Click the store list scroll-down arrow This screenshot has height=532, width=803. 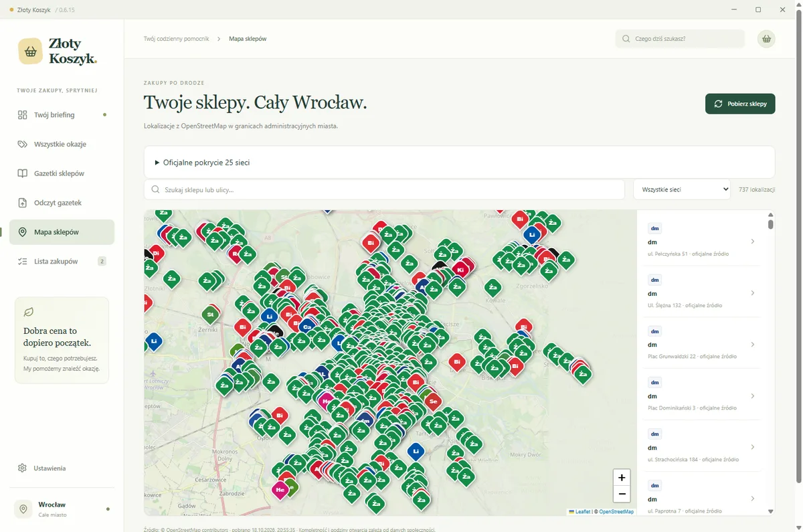770,511
